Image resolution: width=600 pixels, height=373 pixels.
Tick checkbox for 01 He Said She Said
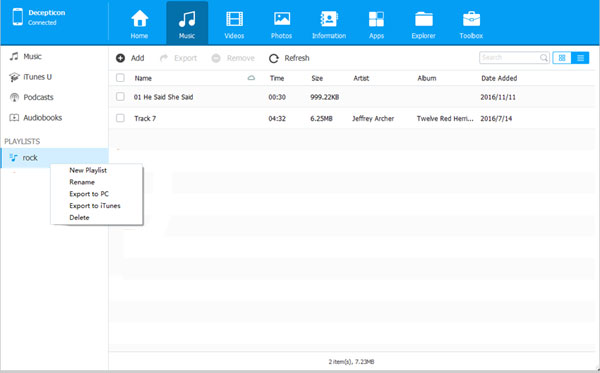tap(120, 97)
